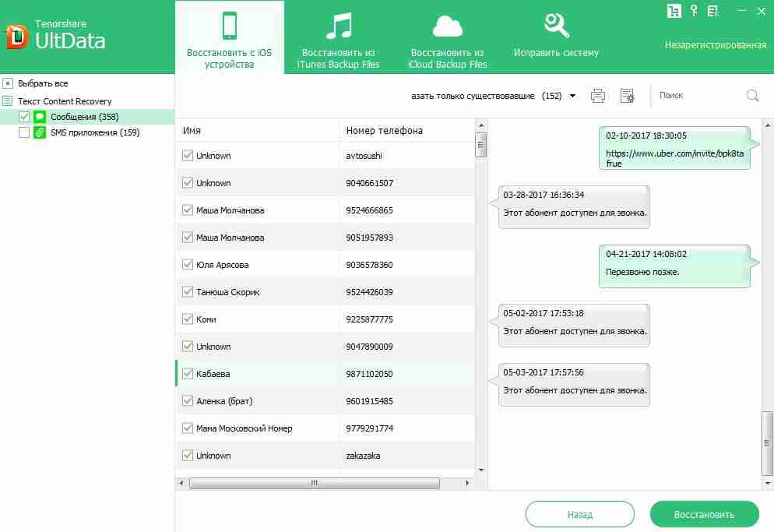The width and height of the screenshot is (774, 532).
Task: Click the 03-28-2017 16:36:34 message bubble
Action: (x=574, y=207)
